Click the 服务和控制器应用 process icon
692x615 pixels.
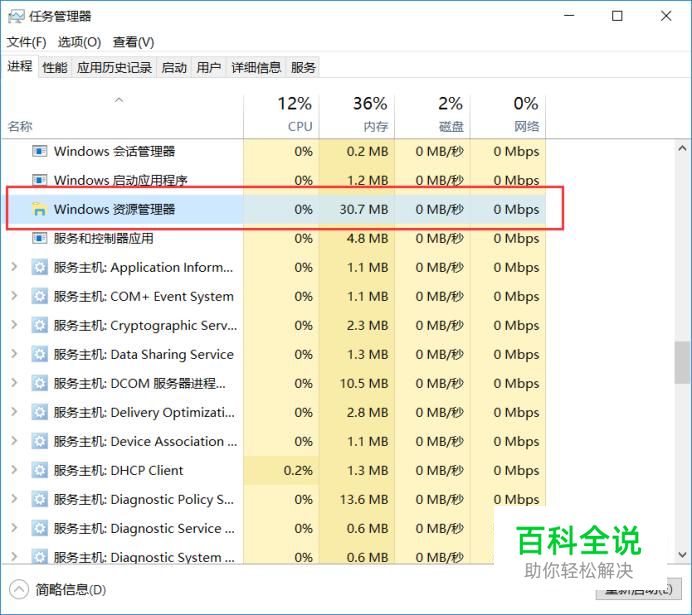(x=39, y=238)
